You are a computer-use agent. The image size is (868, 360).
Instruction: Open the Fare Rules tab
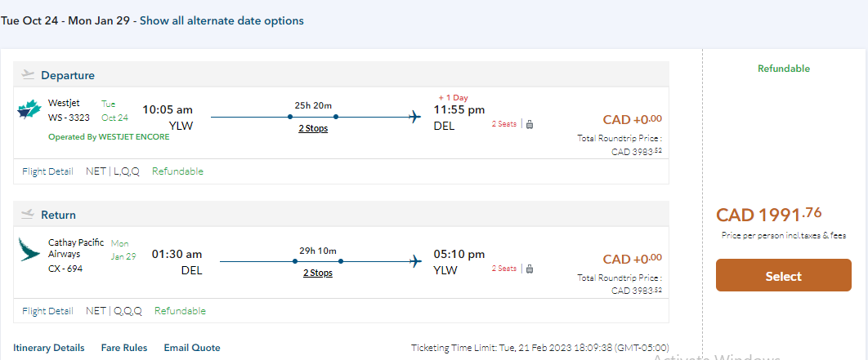click(124, 348)
